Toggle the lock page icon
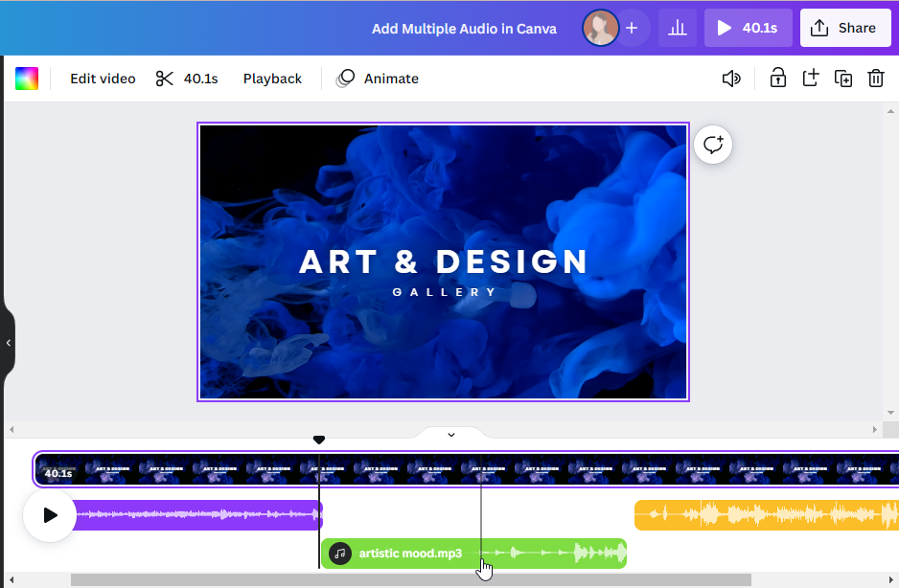This screenshot has height=588, width=899. 778,79
